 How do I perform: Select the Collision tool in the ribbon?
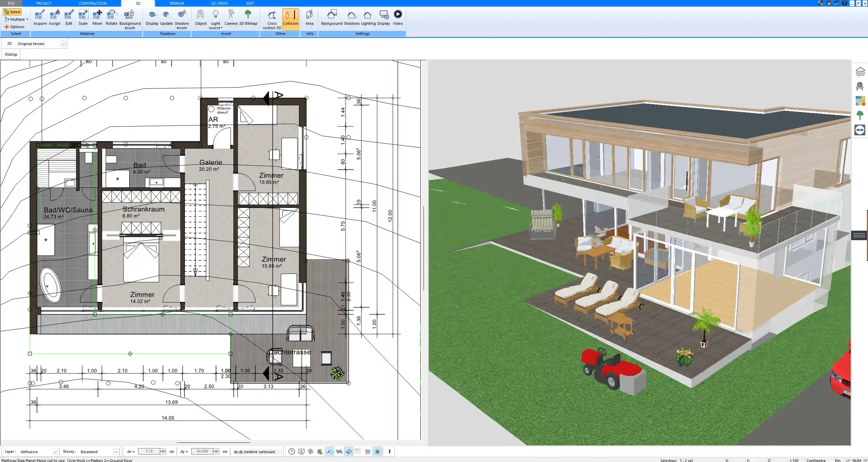click(290, 19)
